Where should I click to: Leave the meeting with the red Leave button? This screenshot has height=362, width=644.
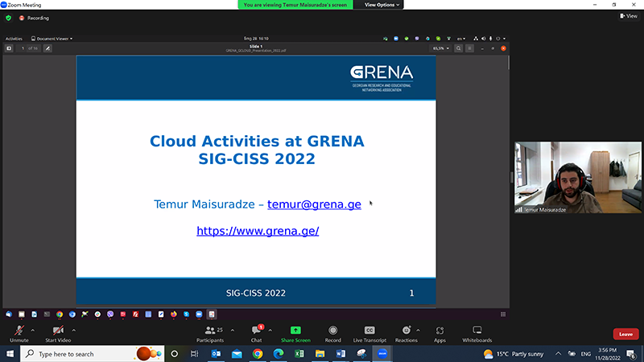[625, 334]
